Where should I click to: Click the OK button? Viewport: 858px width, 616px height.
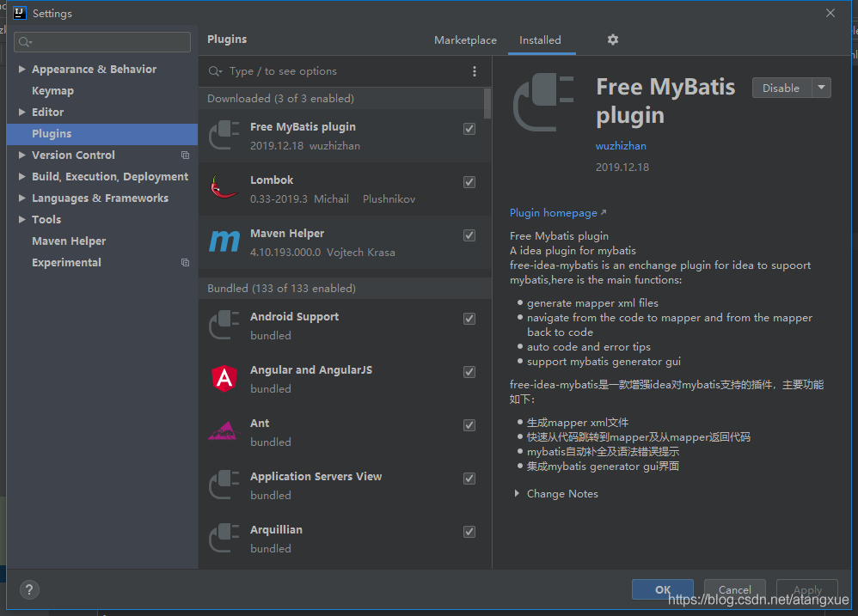click(662, 589)
